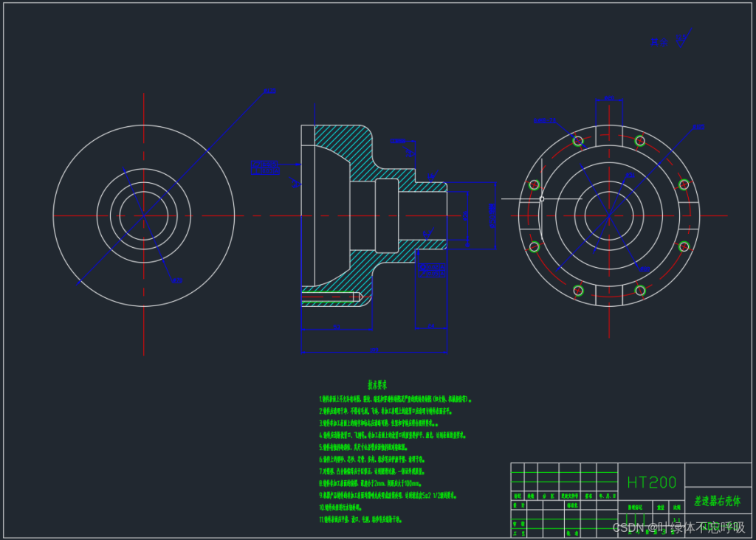The height and width of the screenshot is (540, 756).
Task: Click the HT200 material text in title block
Action: pos(651,482)
